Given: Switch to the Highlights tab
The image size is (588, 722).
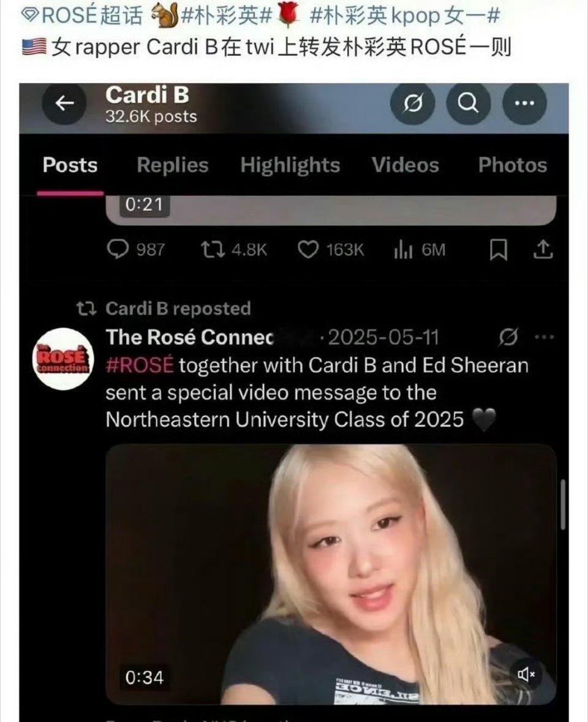Looking at the screenshot, I should (x=290, y=165).
